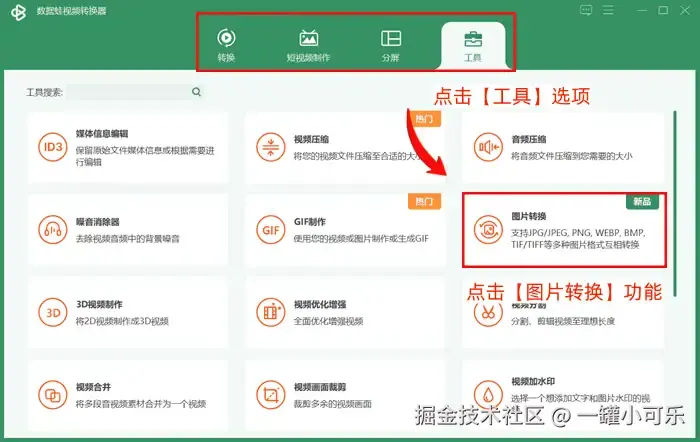The width and height of the screenshot is (700, 442).
Task: Open the hamburger menu in title bar
Action: (x=608, y=10)
